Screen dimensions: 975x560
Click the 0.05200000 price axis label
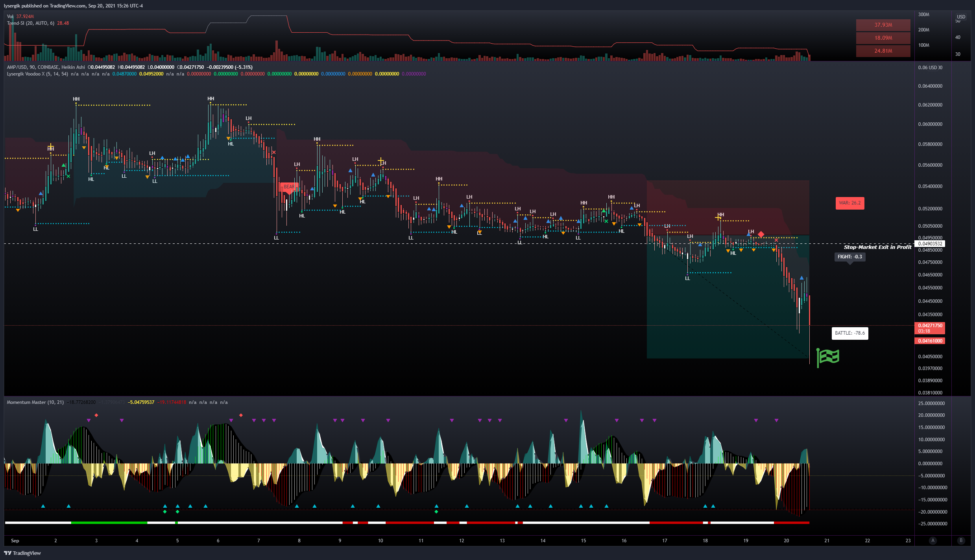pos(930,209)
